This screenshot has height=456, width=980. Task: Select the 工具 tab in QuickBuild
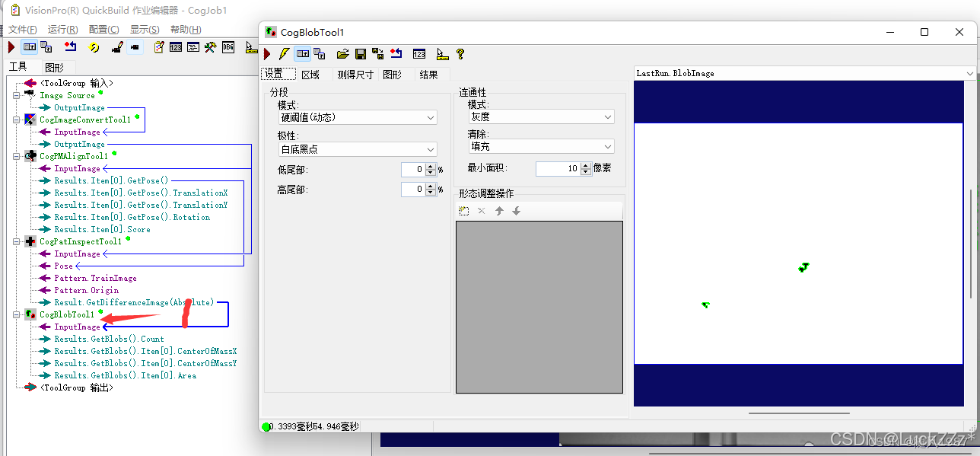[17, 67]
